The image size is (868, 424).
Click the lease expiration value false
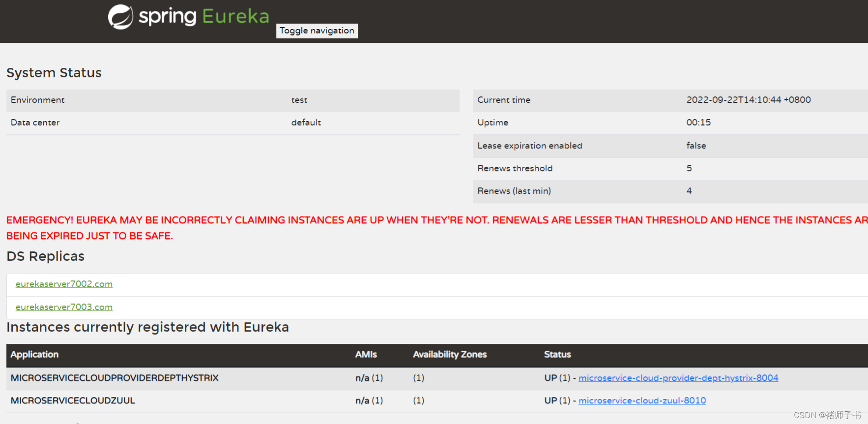click(696, 146)
